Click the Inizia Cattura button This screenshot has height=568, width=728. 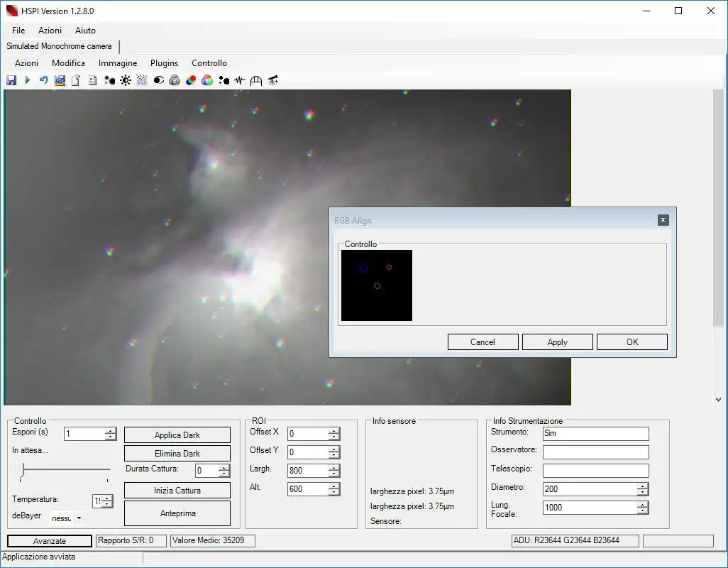[177, 491]
